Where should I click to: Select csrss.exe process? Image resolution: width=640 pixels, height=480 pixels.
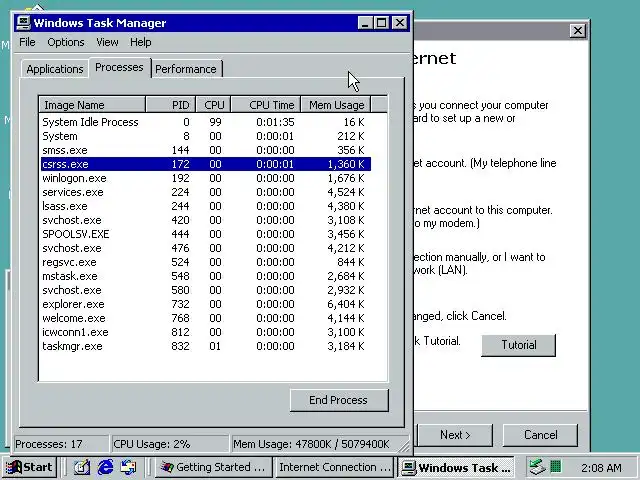(x=205, y=164)
